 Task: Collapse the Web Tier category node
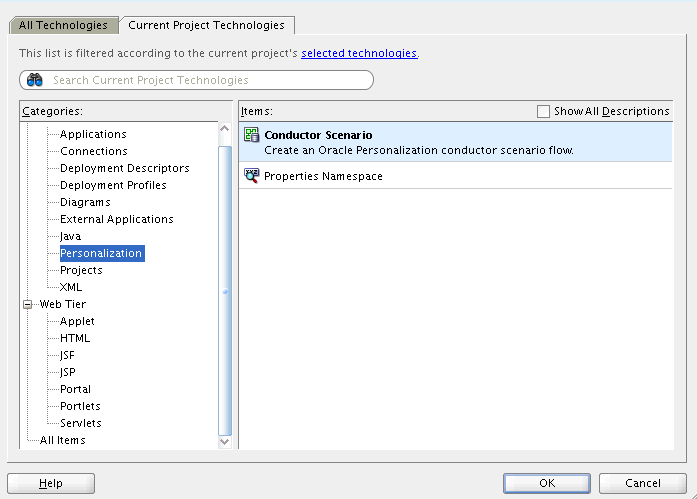click(x=28, y=304)
